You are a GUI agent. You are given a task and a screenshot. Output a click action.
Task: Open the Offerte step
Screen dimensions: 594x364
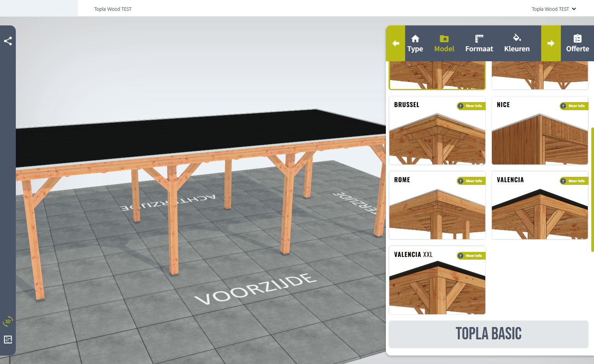(x=577, y=44)
